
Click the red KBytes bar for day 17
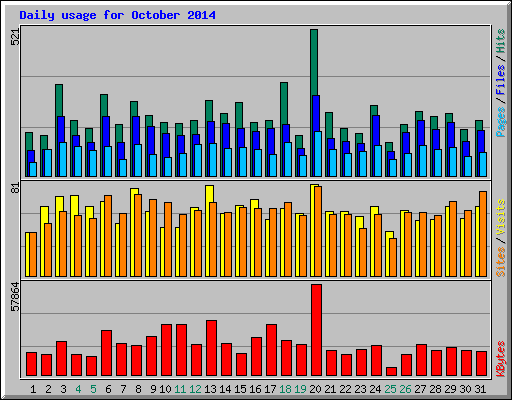271,350
